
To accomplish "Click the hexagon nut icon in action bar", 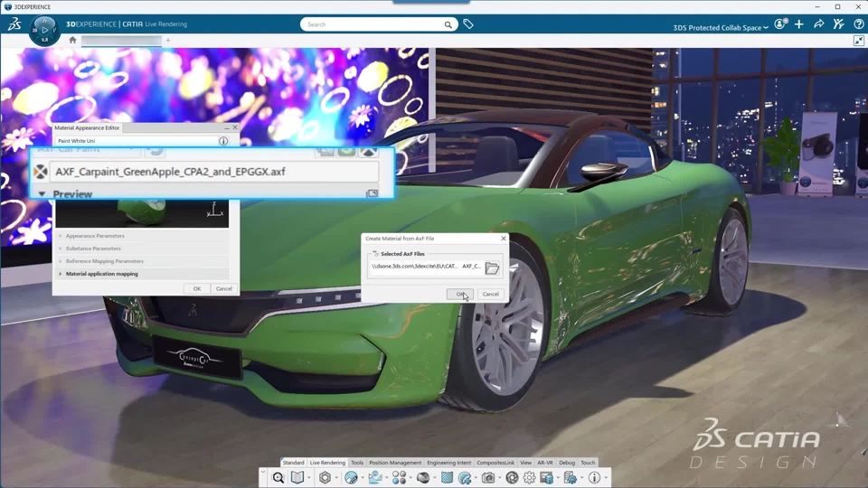I will pos(325,477).
